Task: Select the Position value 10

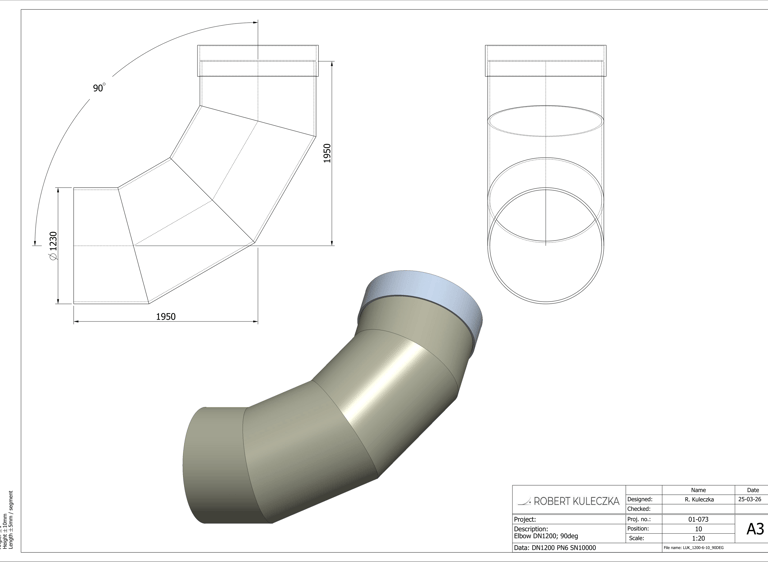Action: pyautogui.click(x=698, y=529)
